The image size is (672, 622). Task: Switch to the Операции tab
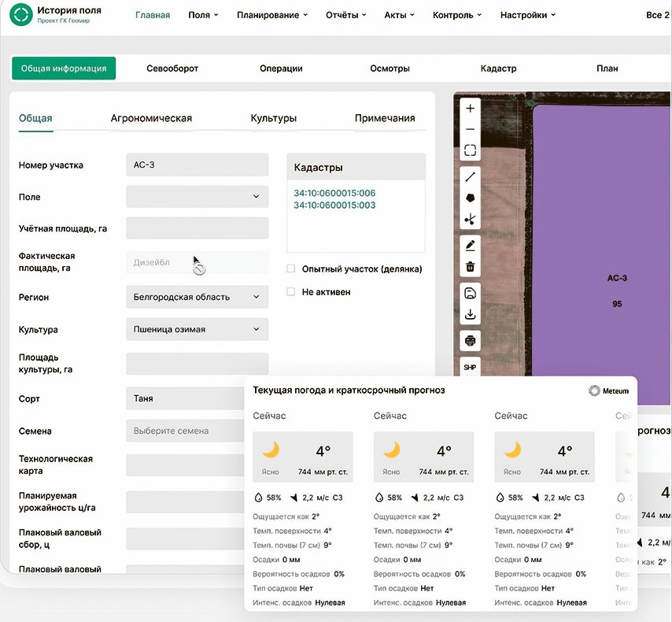click(281, 68)
